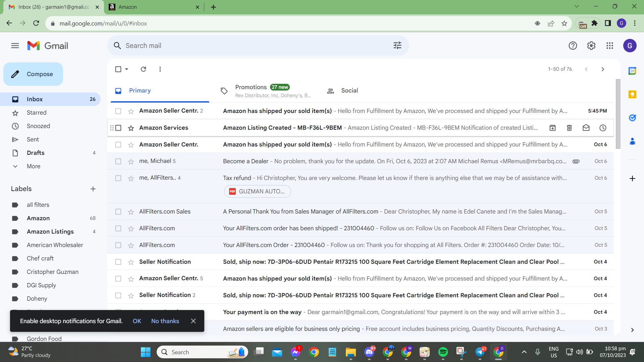Switch to the Amazon browser tab
This screenshot has height=362, width=644.
[154, 7]
